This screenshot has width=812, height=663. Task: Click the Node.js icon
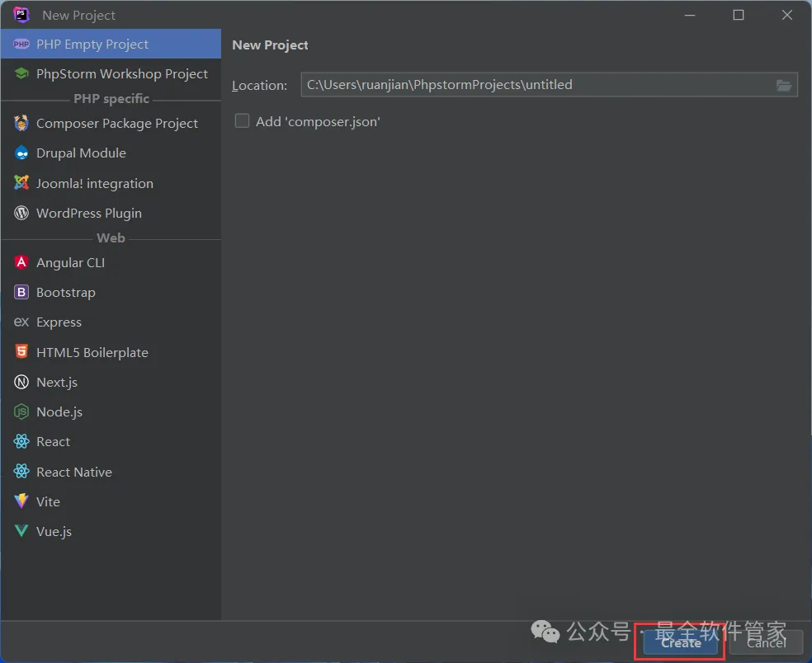(21, 411)
